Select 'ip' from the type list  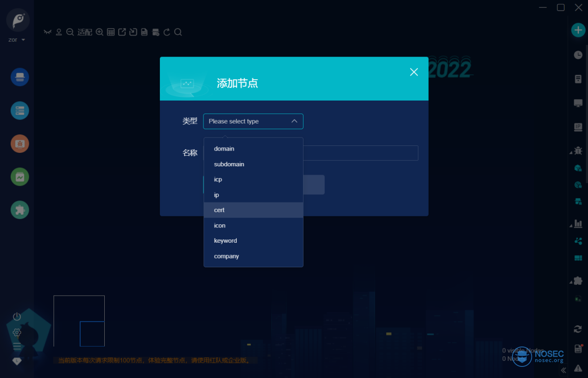pos(253,195)
